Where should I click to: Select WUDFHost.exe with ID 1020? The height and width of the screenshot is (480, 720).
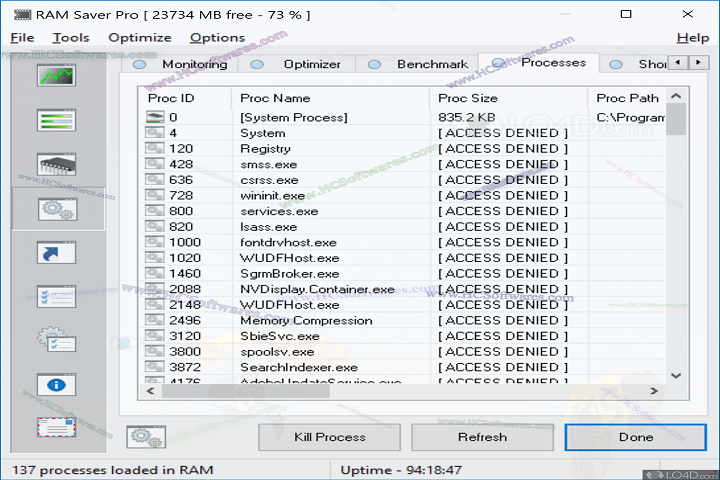click(402, 258)
